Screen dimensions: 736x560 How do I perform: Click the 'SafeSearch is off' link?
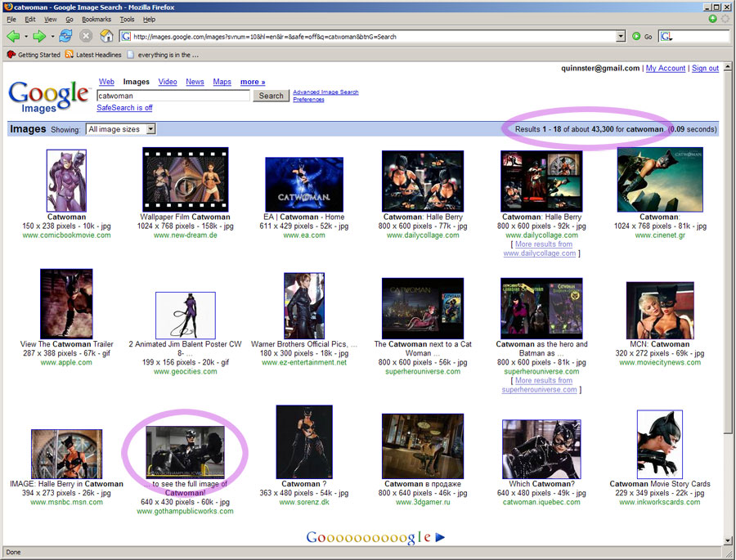124,108
